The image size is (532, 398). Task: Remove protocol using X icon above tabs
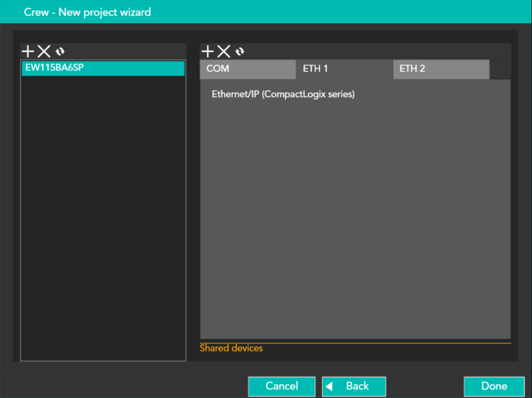pos(224,51)
